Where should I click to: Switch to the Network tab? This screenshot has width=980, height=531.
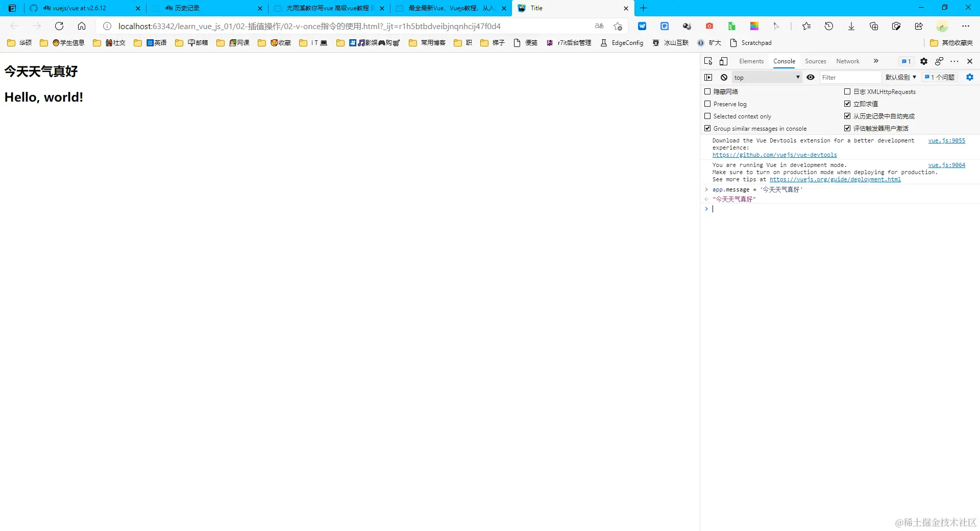coord(848,61)
